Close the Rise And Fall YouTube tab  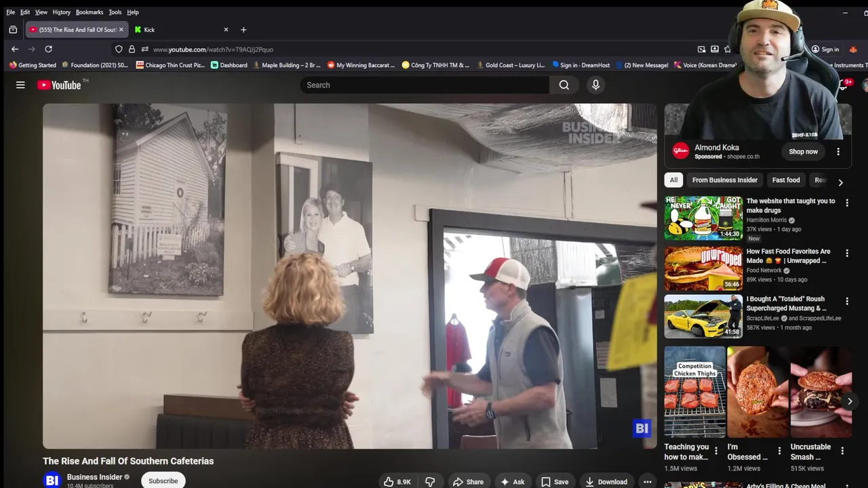pos(121,30)
